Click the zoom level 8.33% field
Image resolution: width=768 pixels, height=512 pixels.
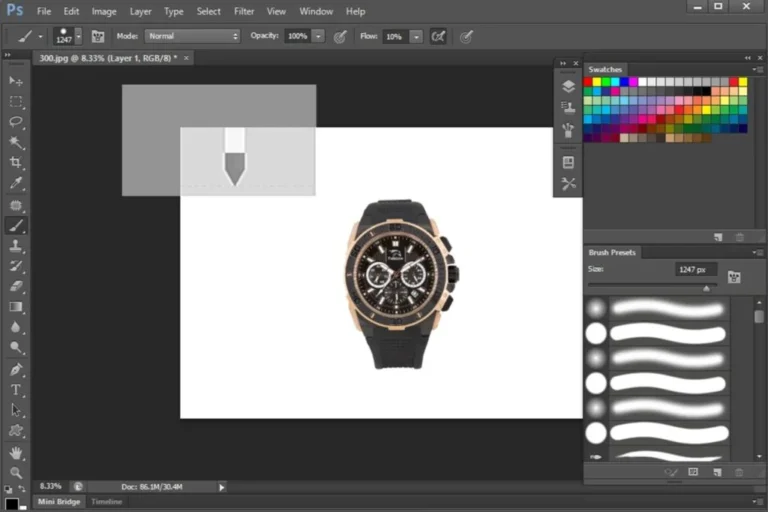[x=50, y=487]
